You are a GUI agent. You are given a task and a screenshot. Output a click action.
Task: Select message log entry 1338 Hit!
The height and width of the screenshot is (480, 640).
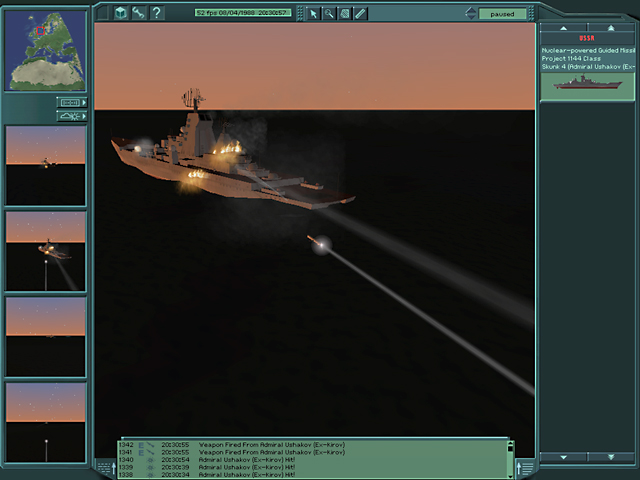[313, 475]
